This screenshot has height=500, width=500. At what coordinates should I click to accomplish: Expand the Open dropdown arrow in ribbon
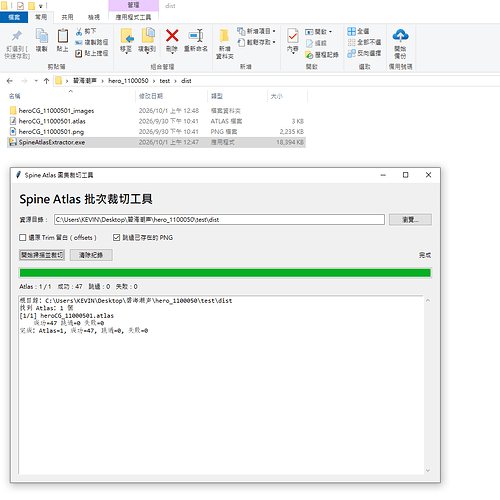click(x=330, y=32)
